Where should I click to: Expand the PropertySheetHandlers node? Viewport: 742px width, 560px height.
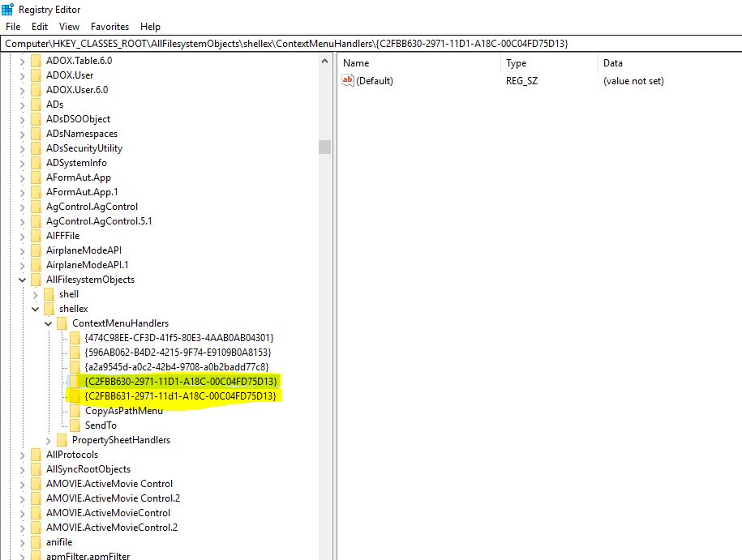[48, 440]
